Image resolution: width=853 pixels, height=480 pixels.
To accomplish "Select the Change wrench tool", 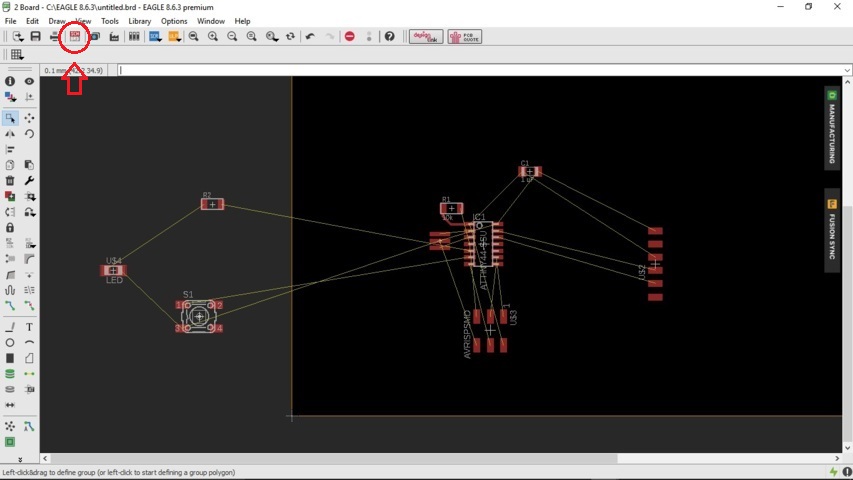I will pyautogui.click(x=29, y=181).
